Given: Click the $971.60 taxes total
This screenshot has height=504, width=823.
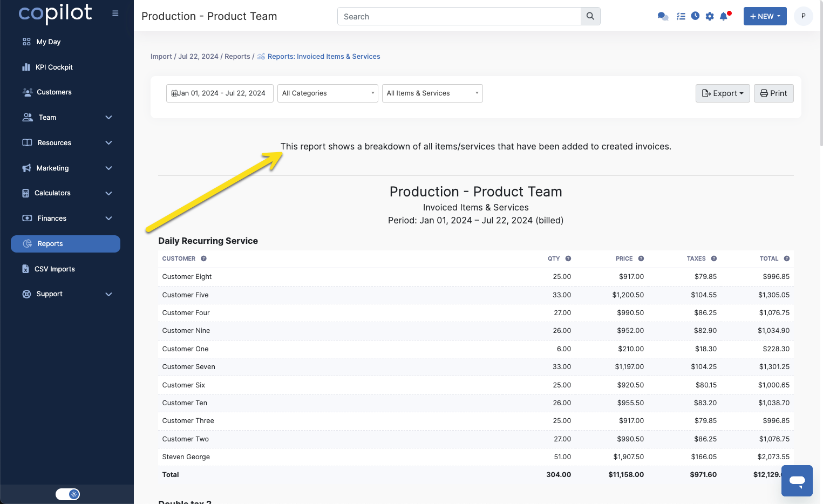Looking at the screenshot, I should [x=703, y=475].
